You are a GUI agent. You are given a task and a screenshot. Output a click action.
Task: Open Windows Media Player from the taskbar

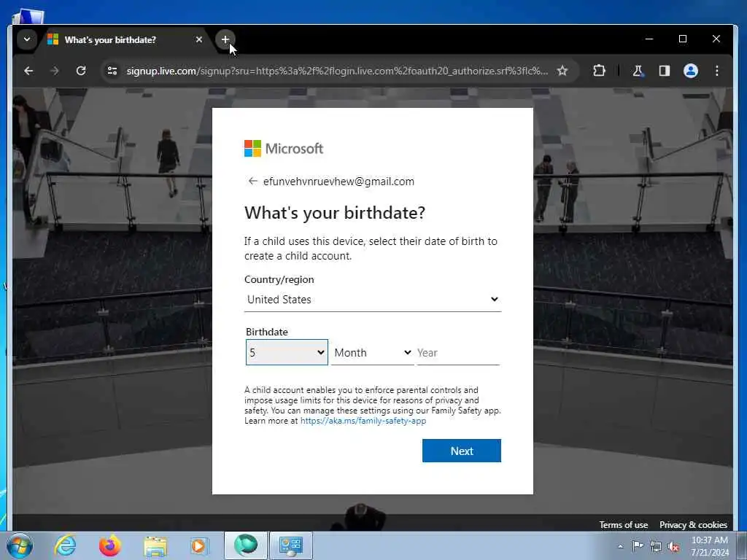199,545
